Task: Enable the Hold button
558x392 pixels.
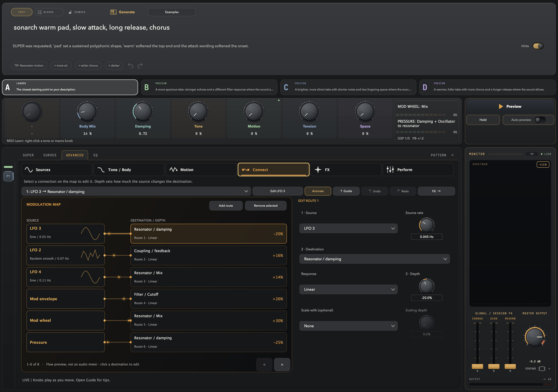Action: pos(483,120)
